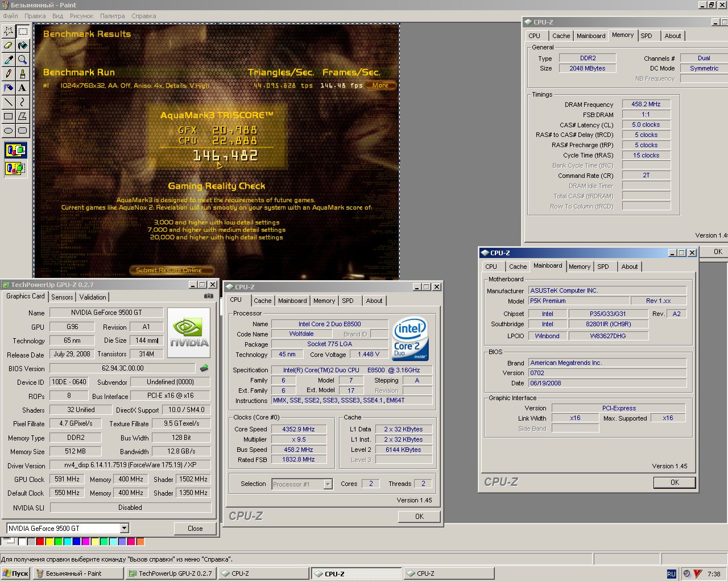Screen dimensions: 728x582
Task: Activate the Magnifier tool in Paint
Action: 23,59
